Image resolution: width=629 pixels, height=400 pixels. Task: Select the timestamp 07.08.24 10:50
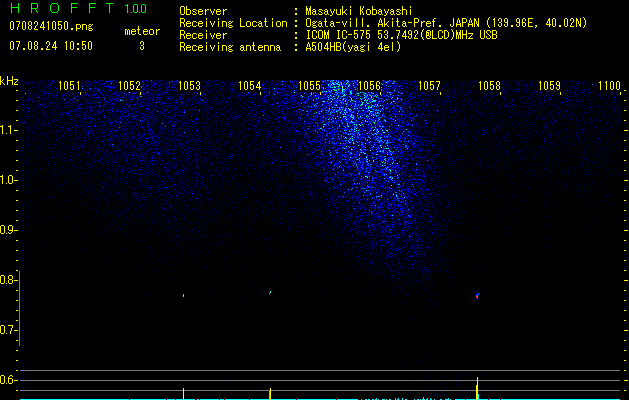tap(51, 46)
